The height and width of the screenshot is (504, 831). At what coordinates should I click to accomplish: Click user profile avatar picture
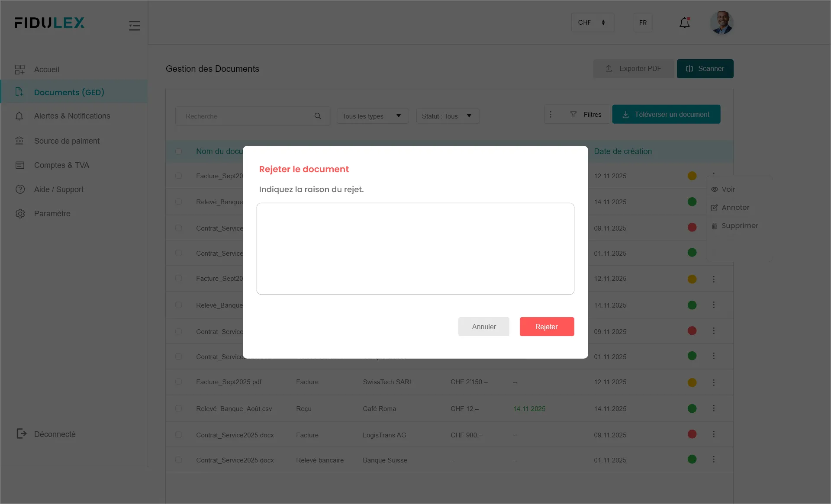721,22
